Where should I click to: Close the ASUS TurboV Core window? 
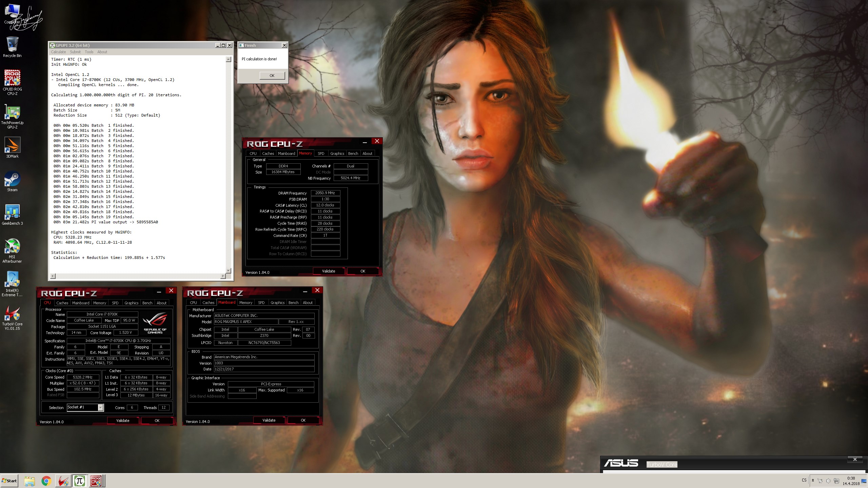click(855, 460)
